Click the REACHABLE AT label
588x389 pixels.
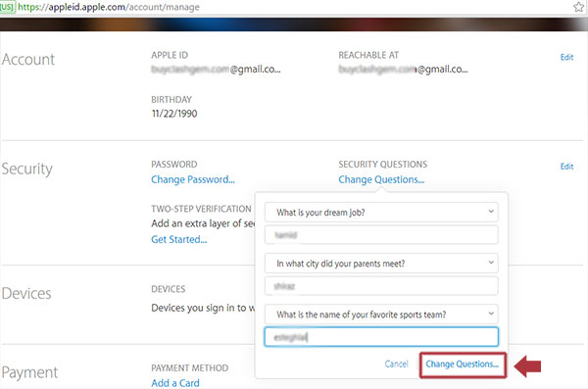(368, 55)
